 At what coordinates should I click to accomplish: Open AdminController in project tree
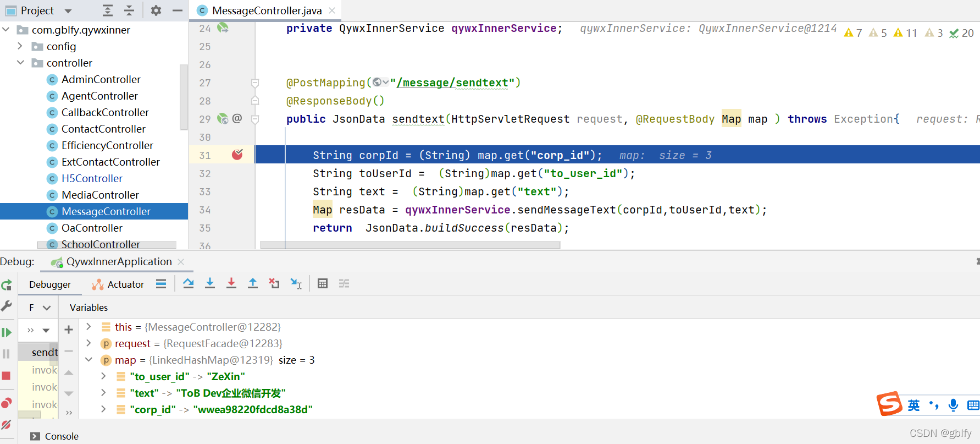coord(101,79)
